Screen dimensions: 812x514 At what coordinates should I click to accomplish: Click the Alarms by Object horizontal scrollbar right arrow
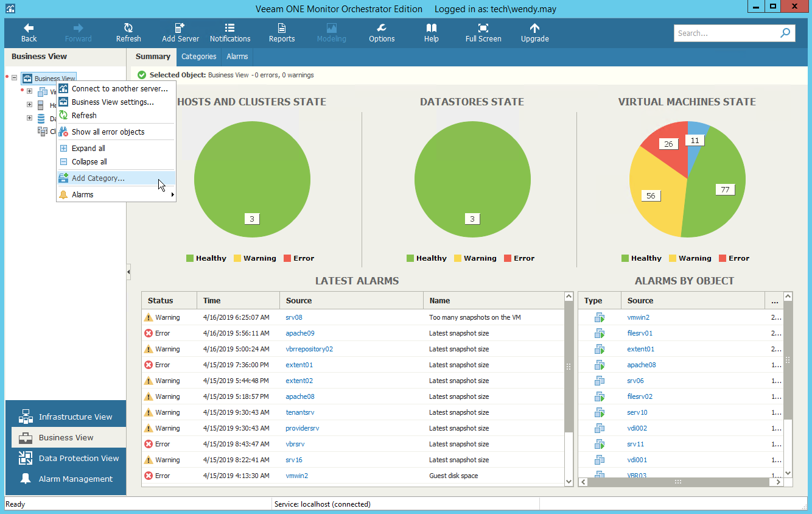click(778, 482)
